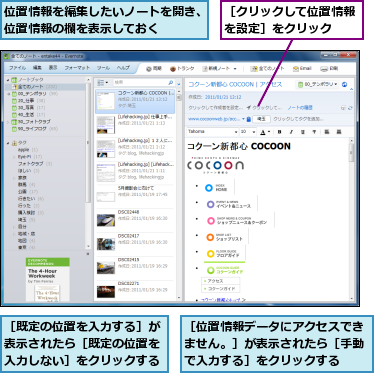Collapse the note info panel with the chevron
This screenshot has width=374, height=373.
click(351, 89)
